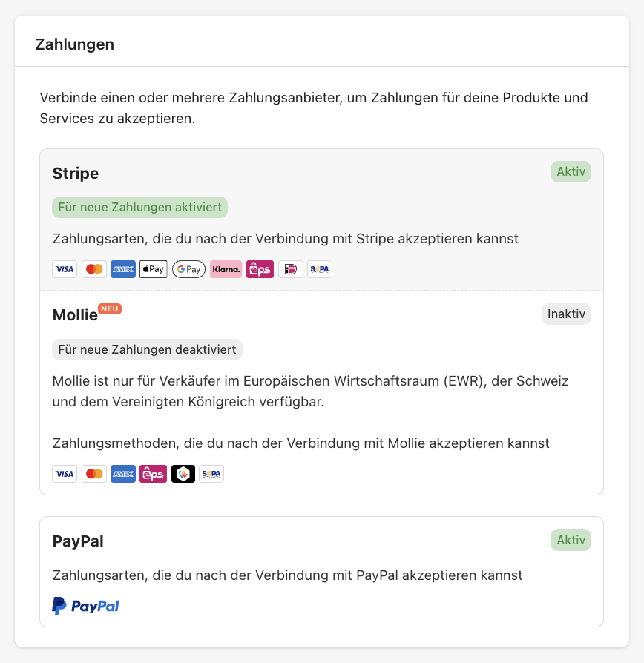Screen dimensions: 644x663
Task: Toggle the Inaktiv status badge for Mollie
Action: (566, 313)
